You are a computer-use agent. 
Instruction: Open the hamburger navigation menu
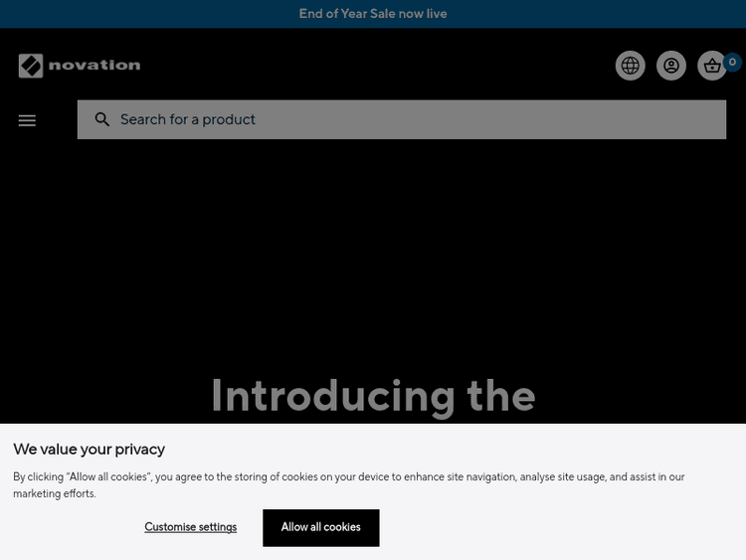coord(27,120)
